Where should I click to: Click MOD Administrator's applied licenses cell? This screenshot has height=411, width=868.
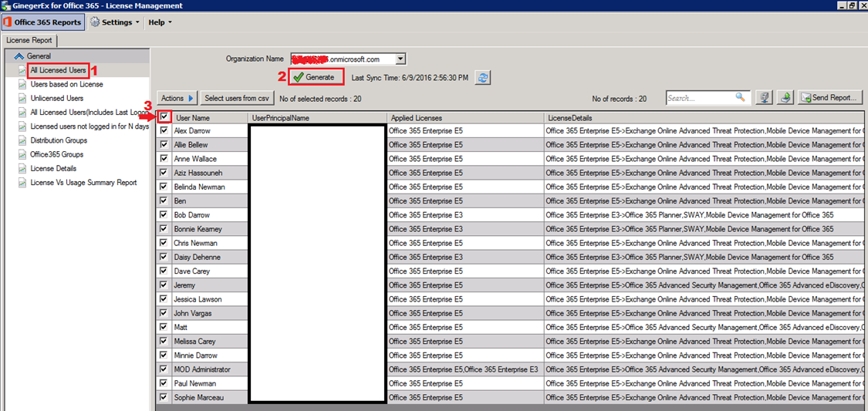point(465,369)
